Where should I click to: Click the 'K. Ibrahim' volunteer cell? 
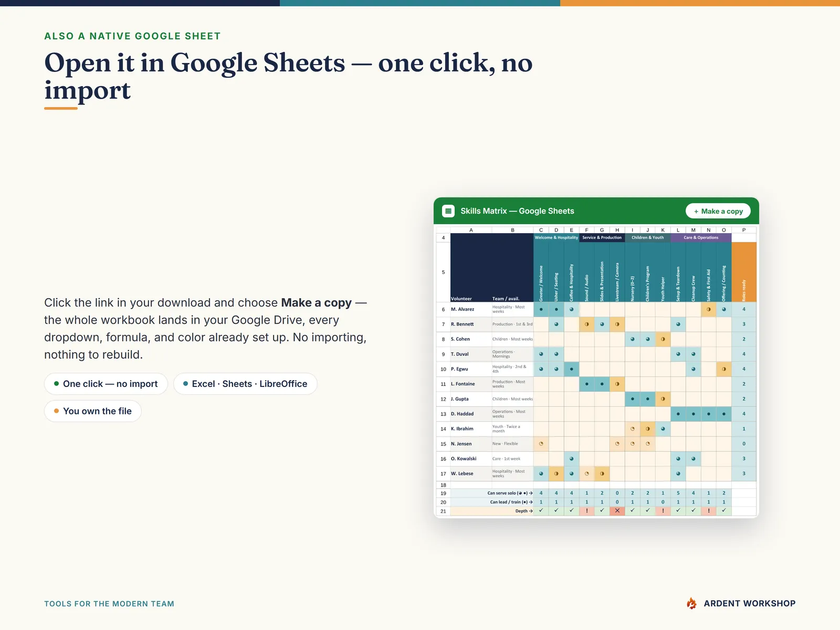coord(471,429)
